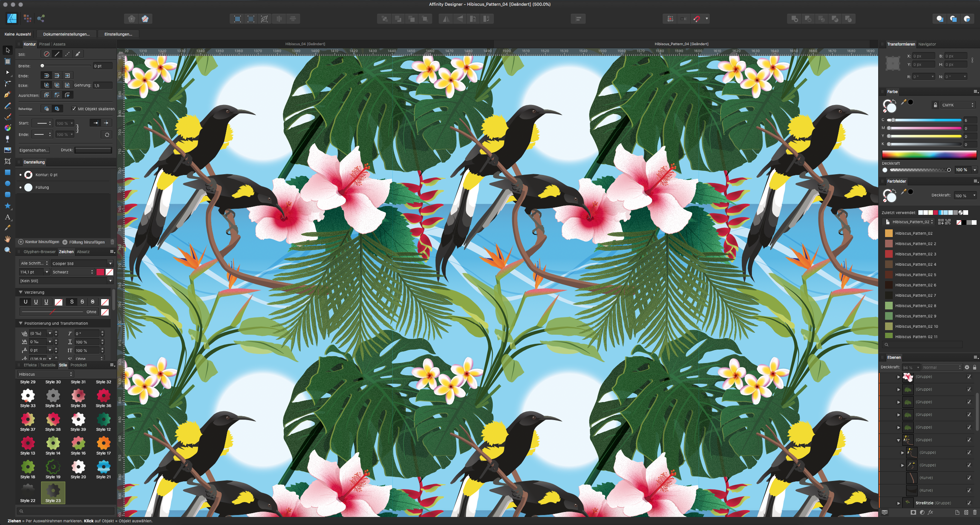Image resolution: width=980 pixels, height=525 pixels.
Task: Click the Breite stroke width slider
Action: pos(66,66)
